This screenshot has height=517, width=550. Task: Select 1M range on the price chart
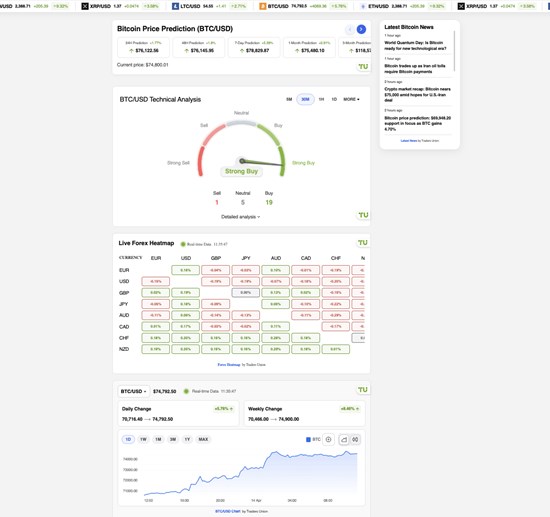click(158, 439)
